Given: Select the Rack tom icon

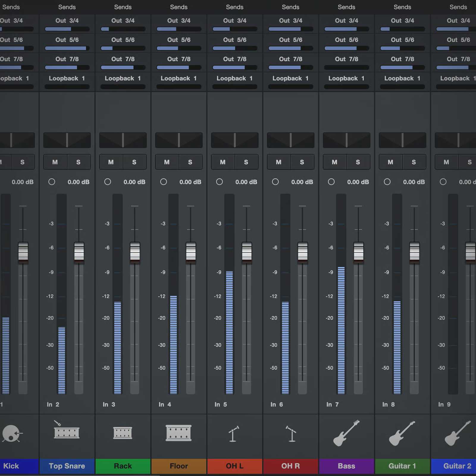Looking at the screenshot, I should 123,433.
